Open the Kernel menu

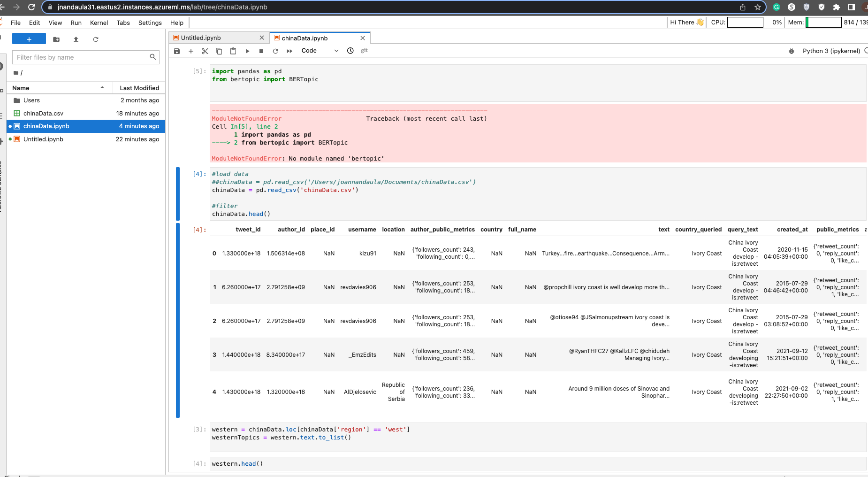[99, 23]
